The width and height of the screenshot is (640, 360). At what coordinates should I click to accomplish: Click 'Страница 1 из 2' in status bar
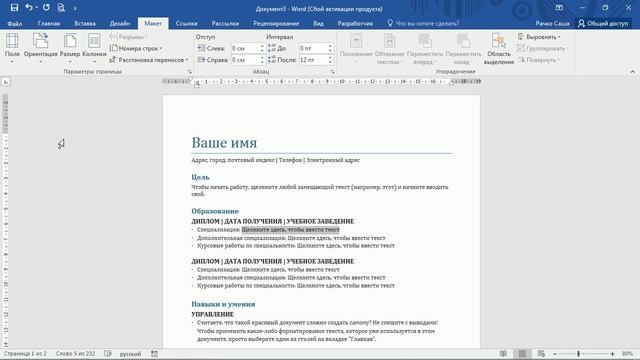(x=25, y=354)
